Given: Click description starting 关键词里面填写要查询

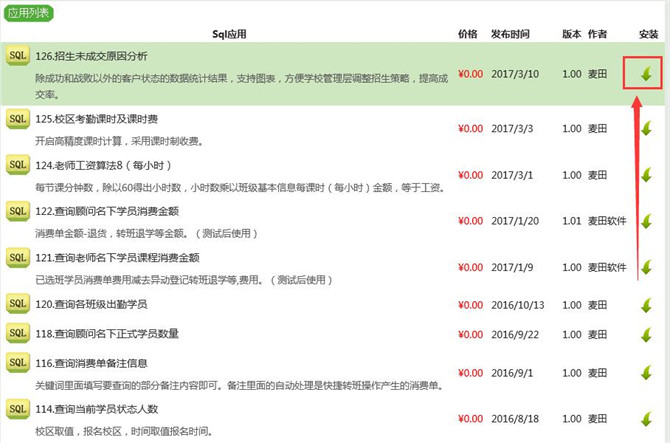Looking at the screenshot, I should tap(240, 386).
